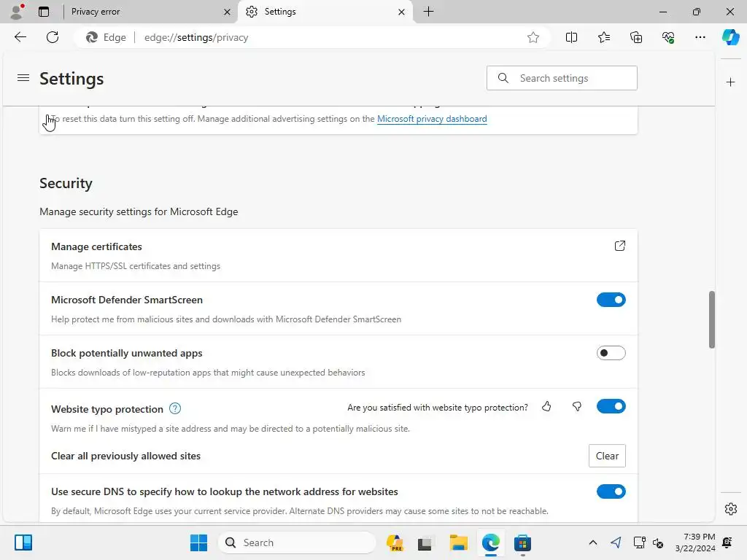The height and width of the screenshot is (560, 747).
Task: Add this page to favorites star
Action: [533, 37]
